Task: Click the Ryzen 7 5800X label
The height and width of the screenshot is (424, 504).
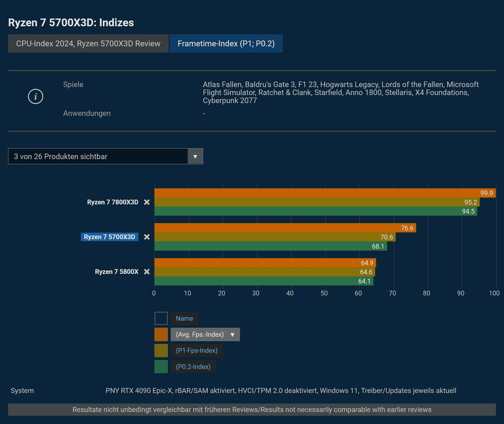Action: coord(117,272)
